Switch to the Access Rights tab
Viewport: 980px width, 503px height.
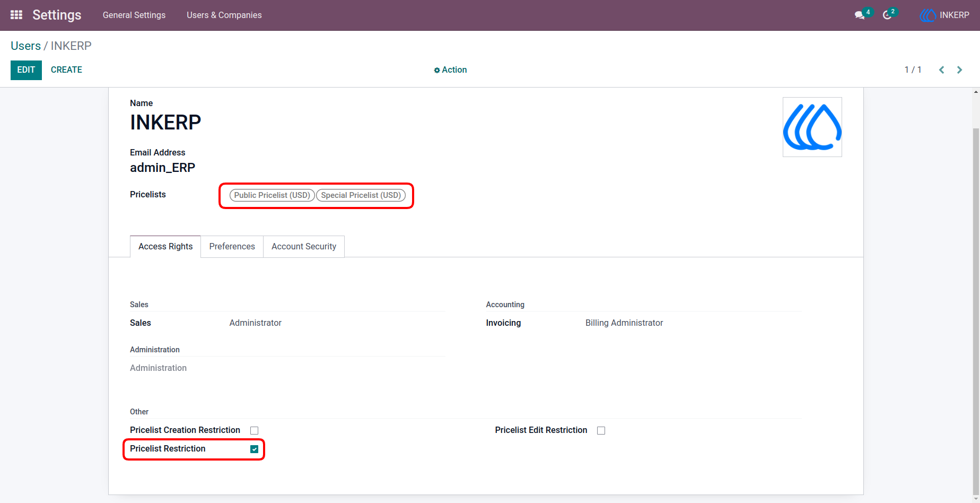pyautogui.click(x=165, y=247)
